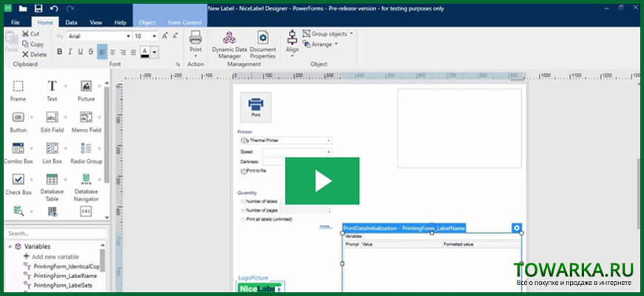
Task: Click Add new variable
Action: tap(52, 257)
